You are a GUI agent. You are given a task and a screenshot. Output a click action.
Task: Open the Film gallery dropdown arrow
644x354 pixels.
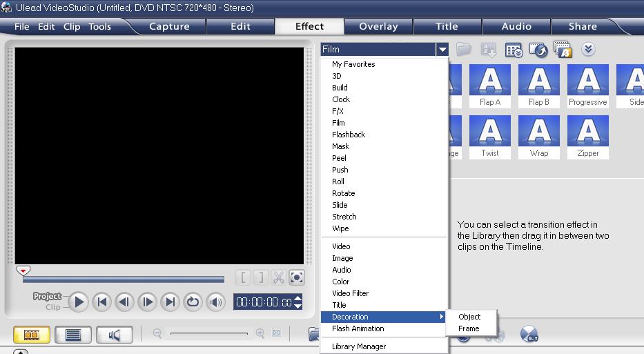pyautogui.click(x=442, y=49)
